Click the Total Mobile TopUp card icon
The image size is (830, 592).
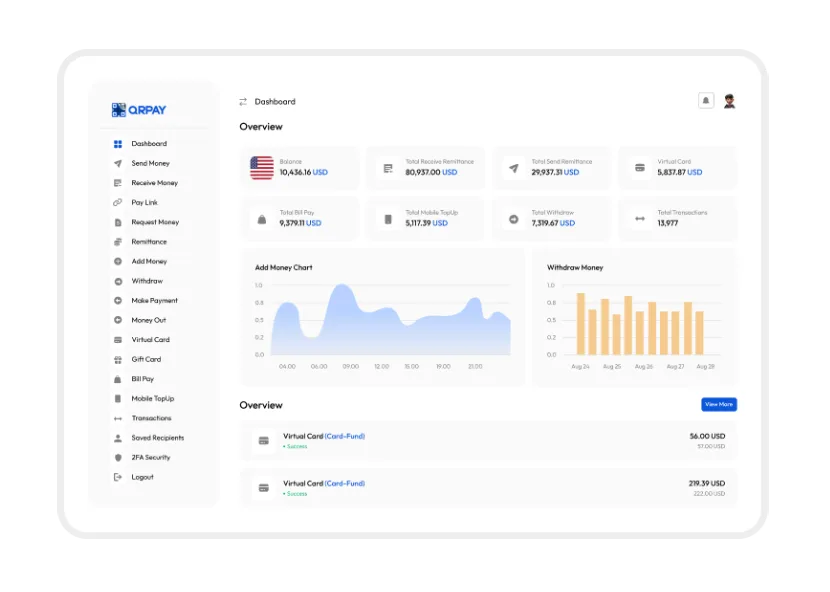(x=388, y=219)
